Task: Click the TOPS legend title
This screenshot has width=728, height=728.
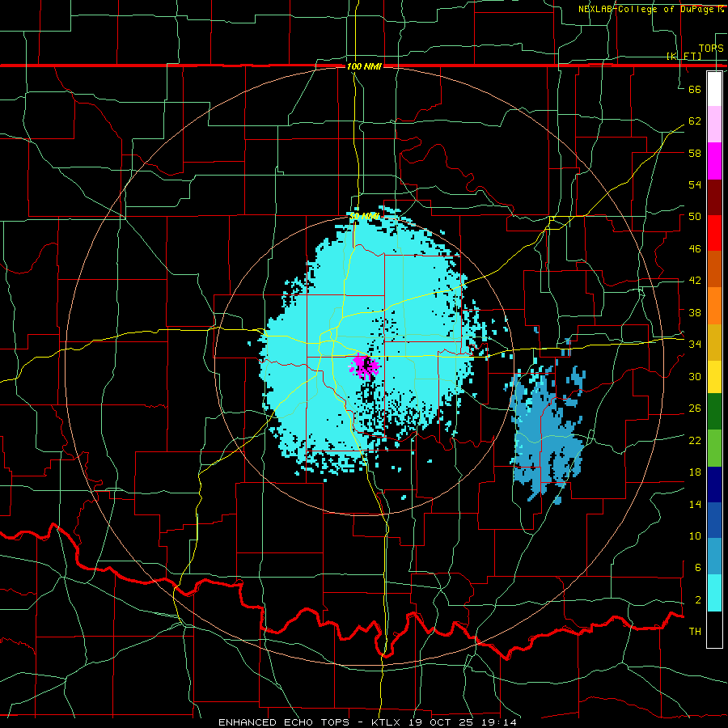Action: [711, 49]
